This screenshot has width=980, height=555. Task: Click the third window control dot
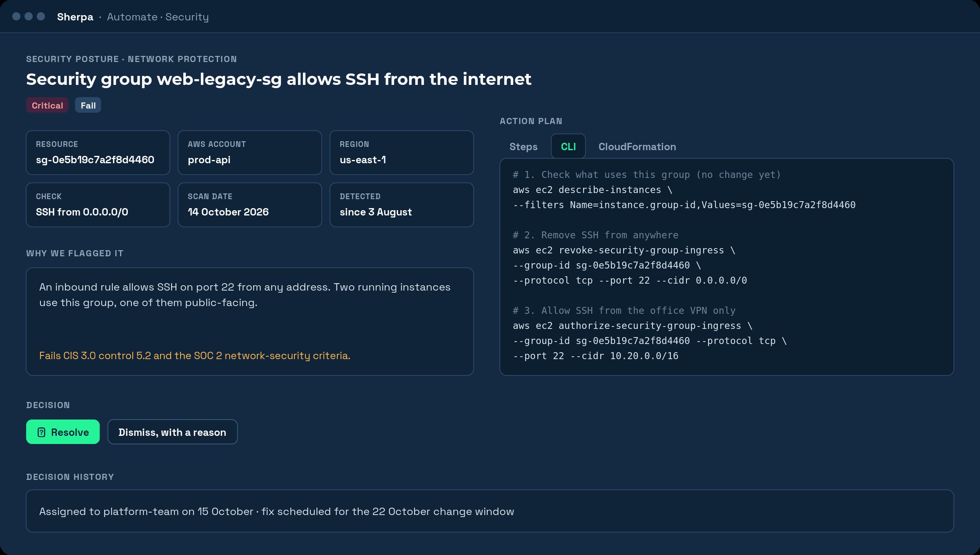tap(41, 16)
